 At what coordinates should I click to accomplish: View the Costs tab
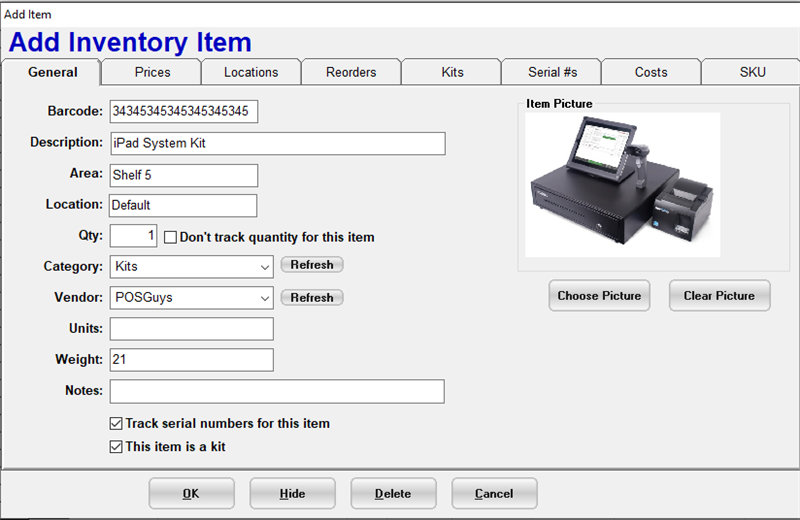pos(651,72)
